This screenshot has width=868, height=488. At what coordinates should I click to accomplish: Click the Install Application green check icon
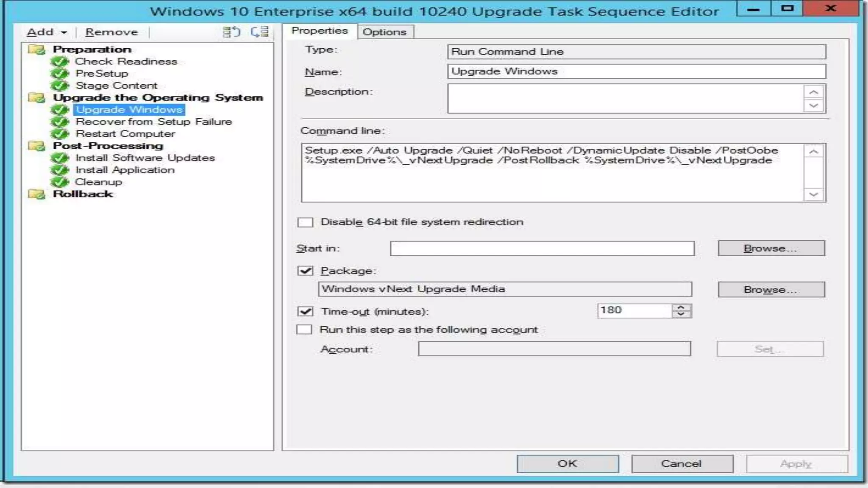point(60,170)
